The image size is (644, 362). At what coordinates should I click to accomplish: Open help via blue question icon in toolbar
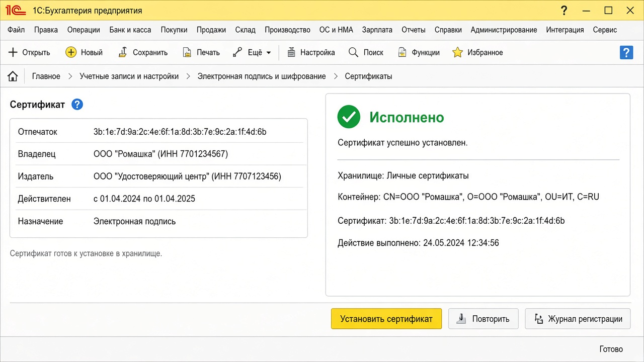coord(626,52)
